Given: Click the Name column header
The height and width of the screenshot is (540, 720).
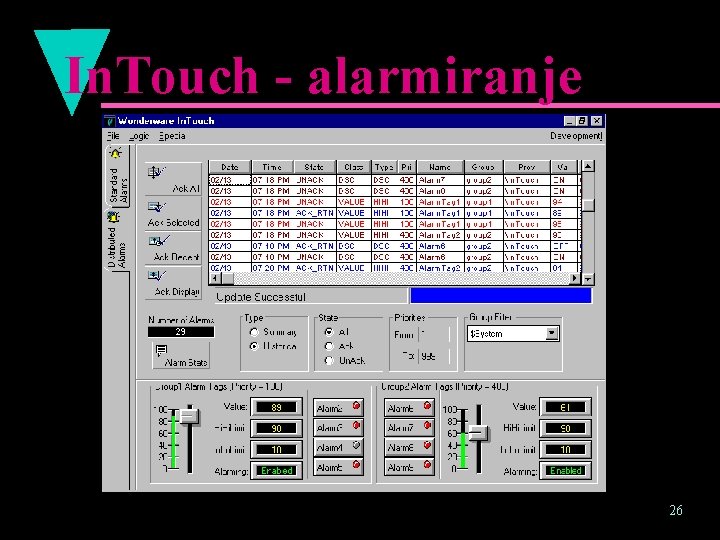Looking at the screenshot, I should coord(440,167).
